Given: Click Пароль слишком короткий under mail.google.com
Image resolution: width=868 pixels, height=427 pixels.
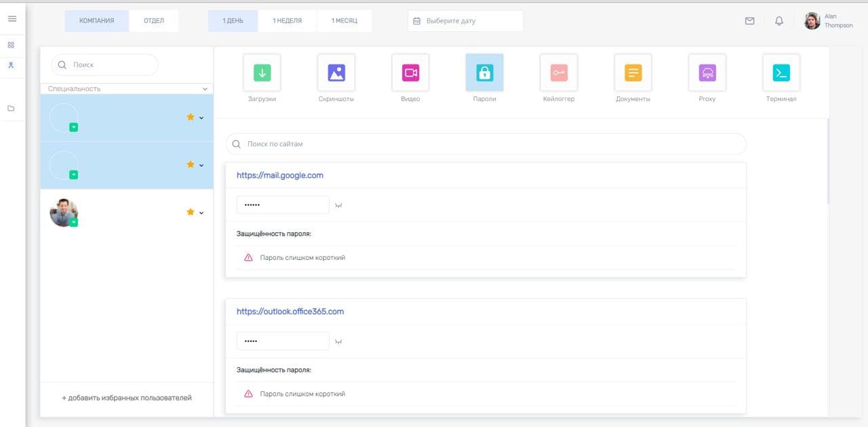Looking at the screenshot, I should tap(302, 258).
